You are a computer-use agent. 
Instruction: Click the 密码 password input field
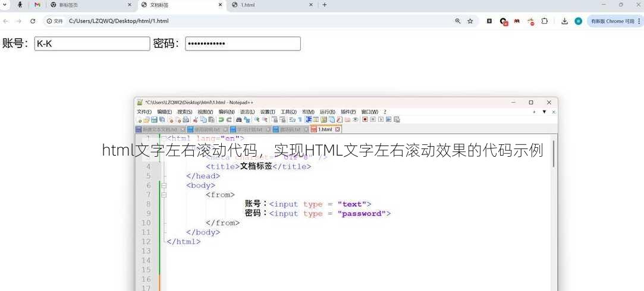point(243,44)
